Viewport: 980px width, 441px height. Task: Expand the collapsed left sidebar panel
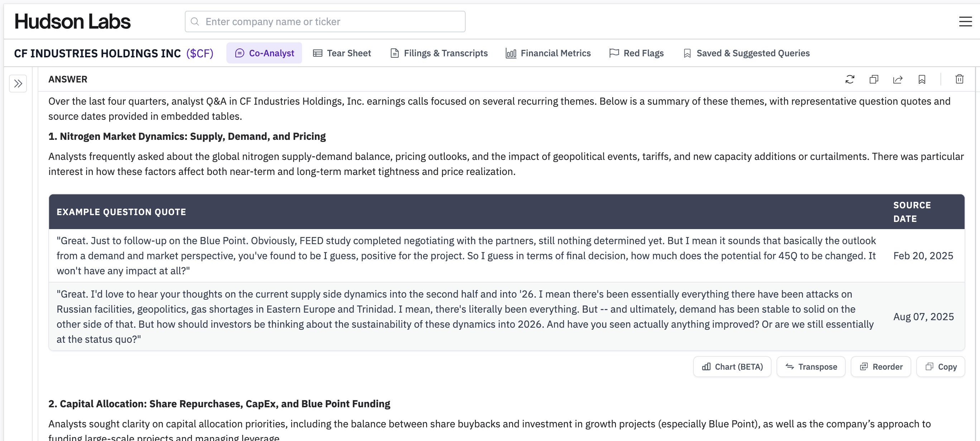[x=18, y=83]
